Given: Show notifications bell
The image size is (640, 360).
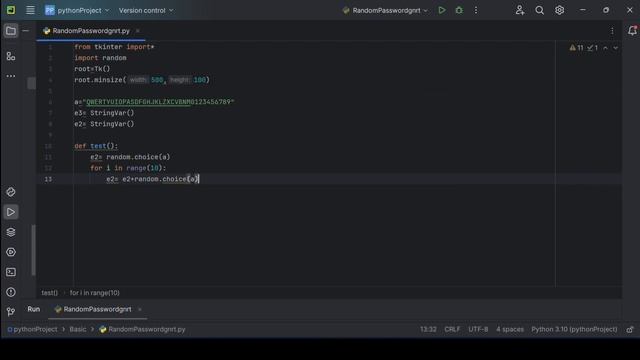Looking at the screenshot, I should [x=632, y=31].
